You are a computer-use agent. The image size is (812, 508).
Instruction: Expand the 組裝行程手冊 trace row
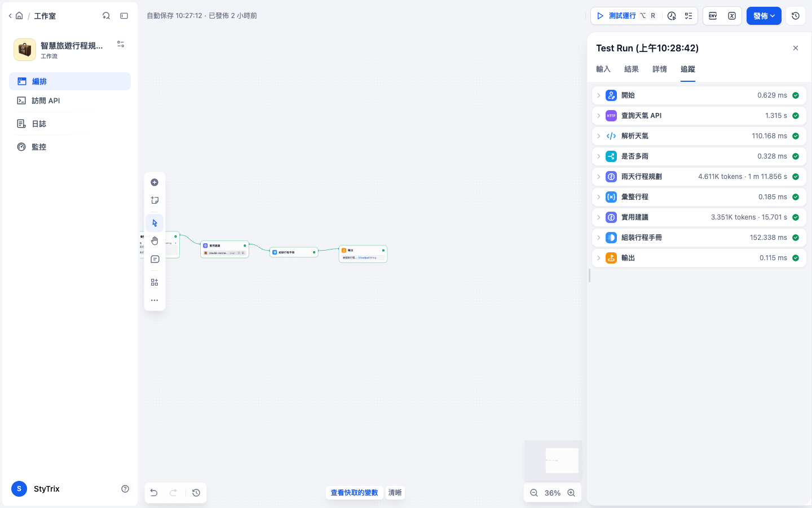(x=699, y=238)
